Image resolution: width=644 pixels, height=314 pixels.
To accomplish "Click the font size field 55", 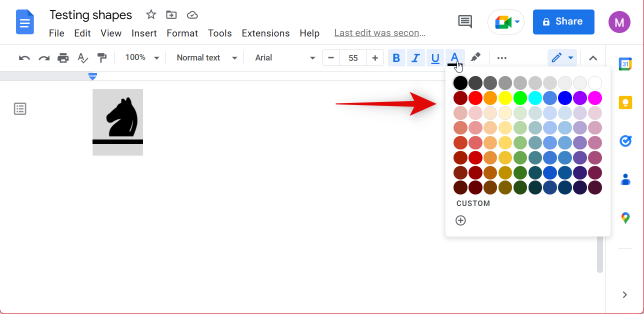I will 353,58.
